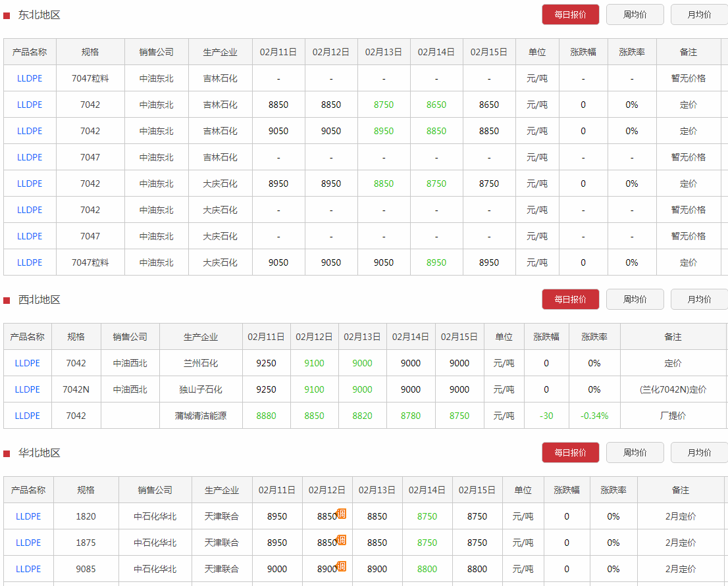Open LLDPE link in 7047 吉林石化 row
This screenshot has width=728, height=586.
click(x=30, y=157)
